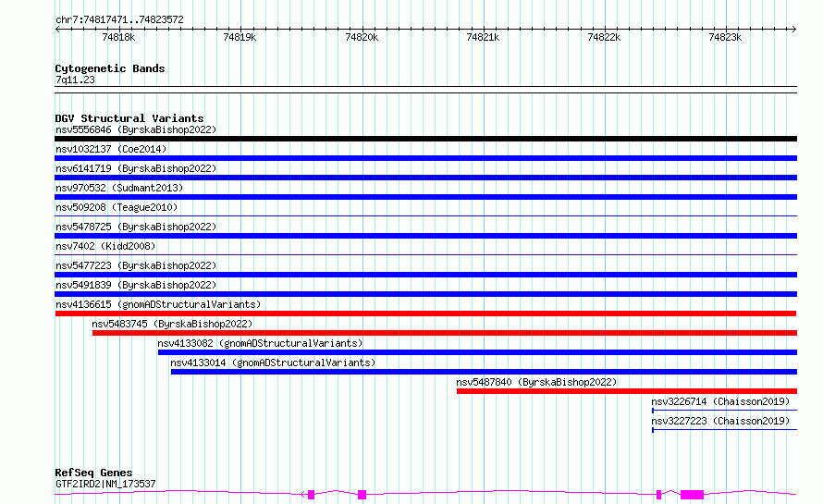
Task: Click the 74818k ruler tick label
Action: coord(118,37)
